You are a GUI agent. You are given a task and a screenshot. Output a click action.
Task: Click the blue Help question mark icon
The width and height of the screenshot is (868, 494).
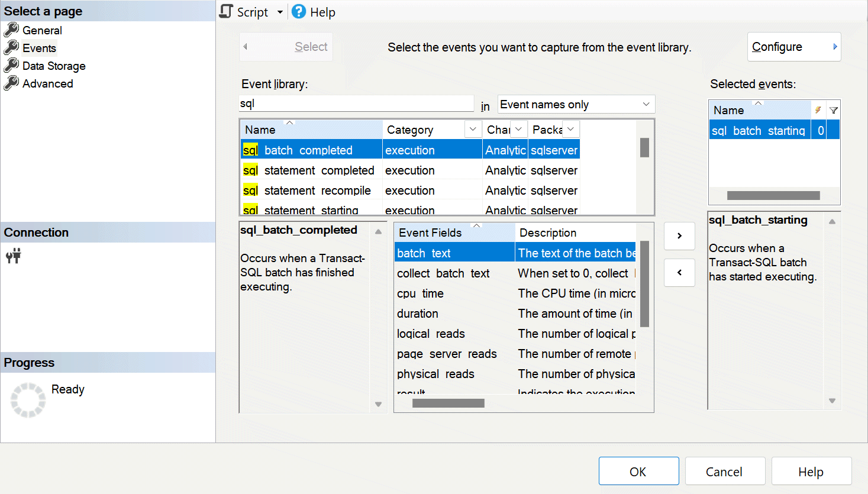click(298, 11)
